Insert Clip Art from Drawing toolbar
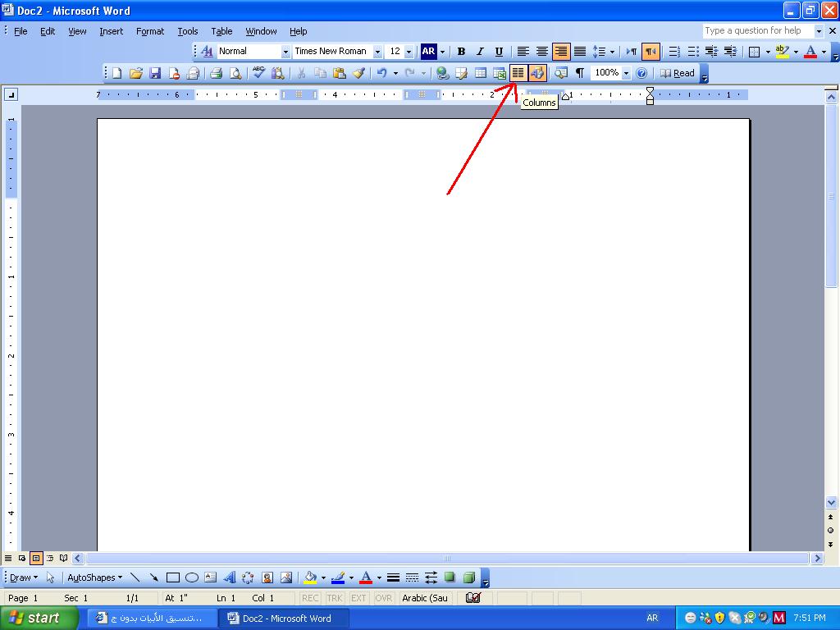 tap(267, 577)
